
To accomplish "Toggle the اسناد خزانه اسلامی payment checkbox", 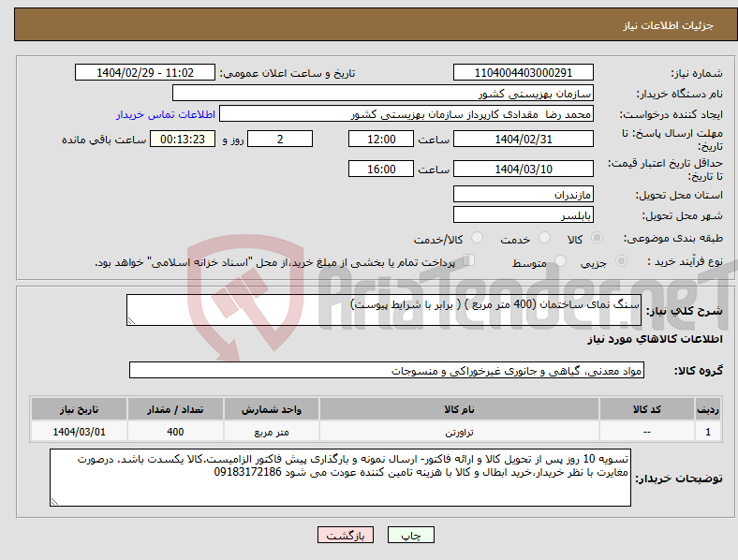I will click(x=469, y=259).
